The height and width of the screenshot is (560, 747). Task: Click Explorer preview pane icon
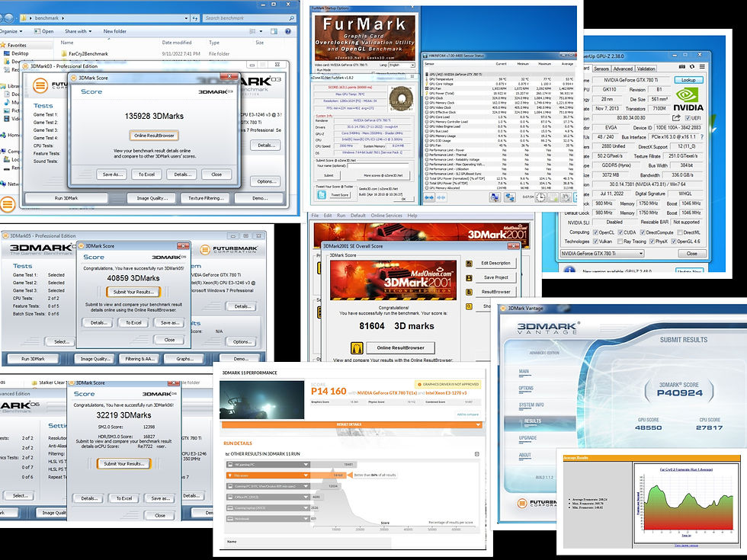point(274,31)
